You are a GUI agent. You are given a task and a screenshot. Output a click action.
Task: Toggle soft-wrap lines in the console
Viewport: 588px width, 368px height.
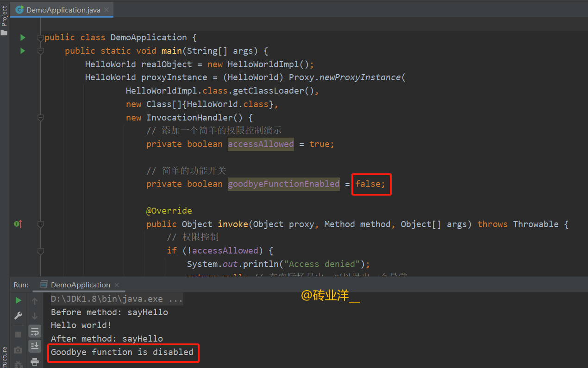[x=35, y=331]
